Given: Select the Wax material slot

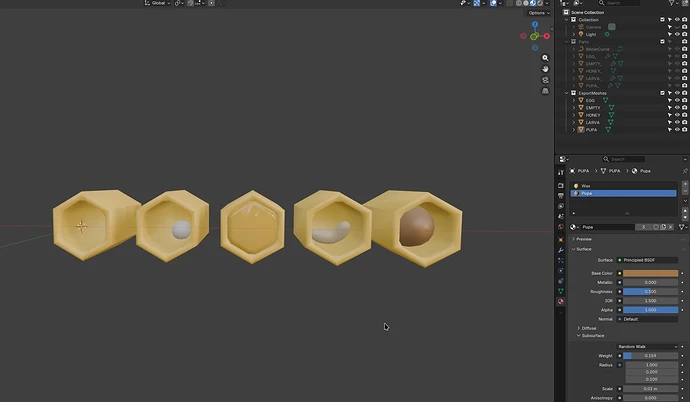Looking at the screenshot, I should click(x=624, y=186).
